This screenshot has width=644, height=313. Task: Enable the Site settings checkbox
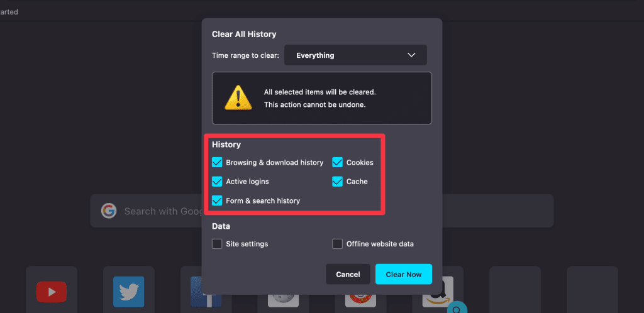(x=217, y=244)
